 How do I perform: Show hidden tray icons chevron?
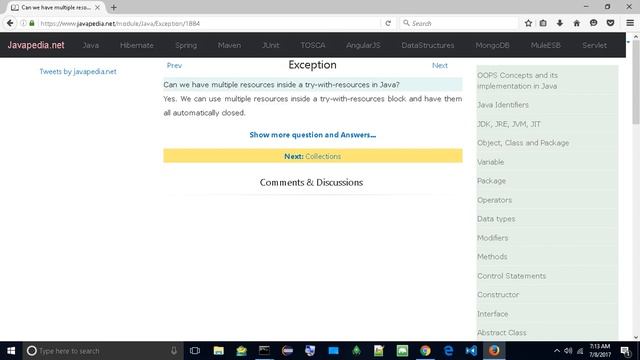pyautogui.click(x=557, y=351)
